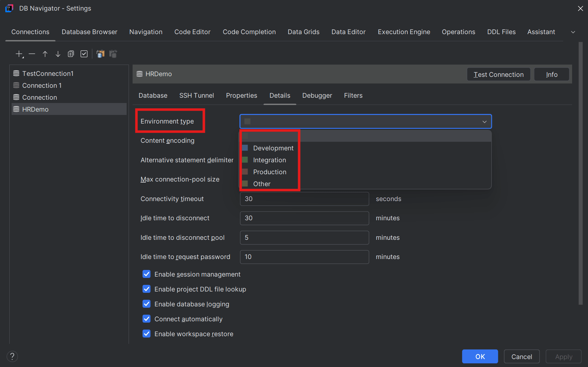Click the Info button
The height and width of the screenshot is (367, 588).
pyautogui.click(x=552, y=74)
